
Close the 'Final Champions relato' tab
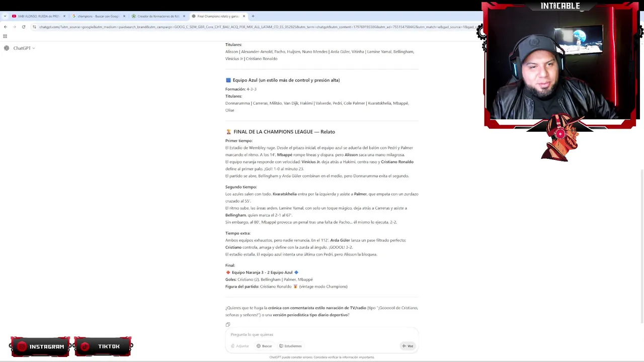pyautogui.click(x=244, y=16)
